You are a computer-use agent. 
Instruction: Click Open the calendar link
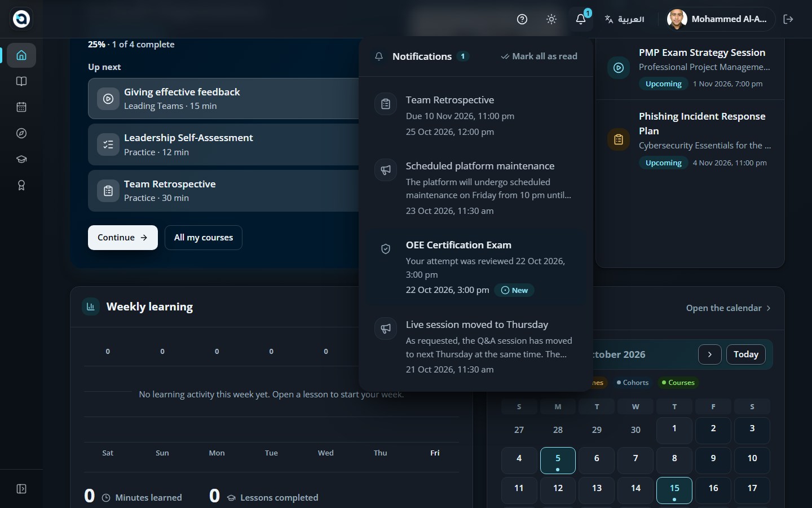click(729, 308)
